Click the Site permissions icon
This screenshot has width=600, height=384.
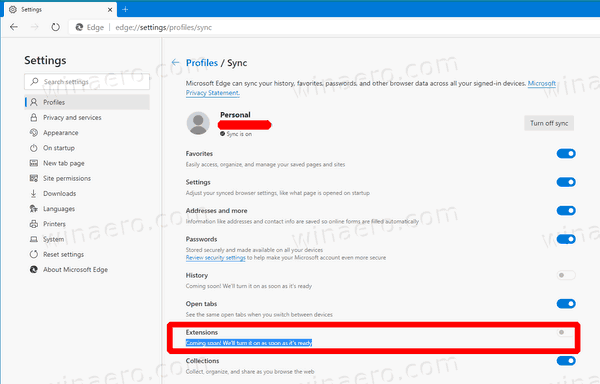point(34,178)
